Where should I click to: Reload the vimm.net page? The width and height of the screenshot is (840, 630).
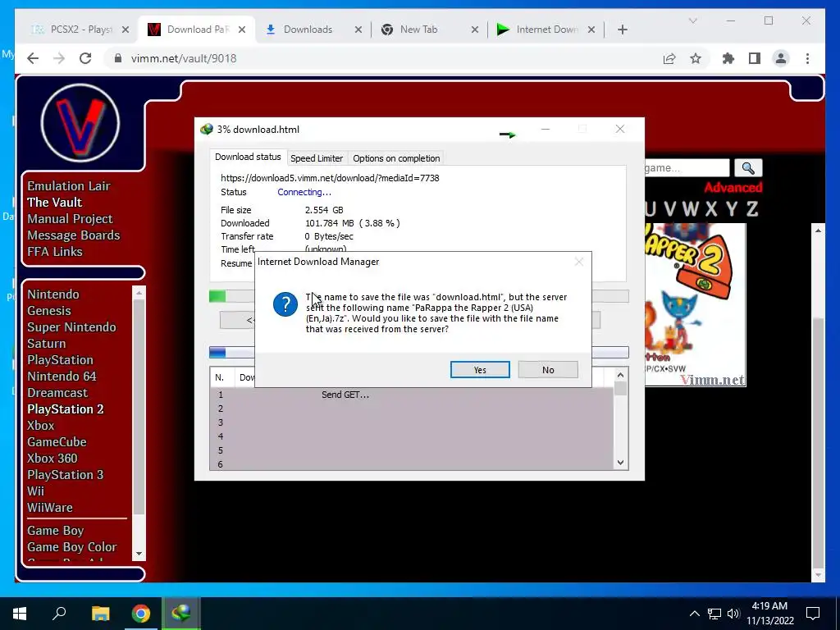(x=85, y=58)
